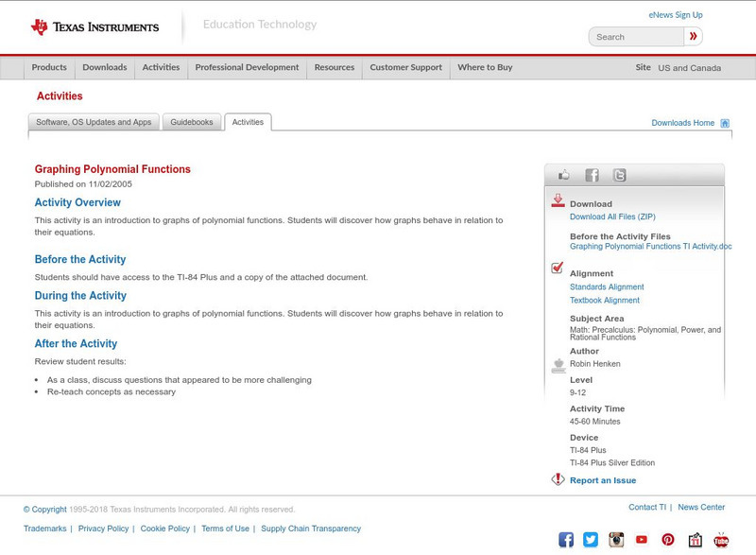The width and height of the screenshot is (756, 555).
Task: Click the During the Activity heading
Action: point(80,296)
